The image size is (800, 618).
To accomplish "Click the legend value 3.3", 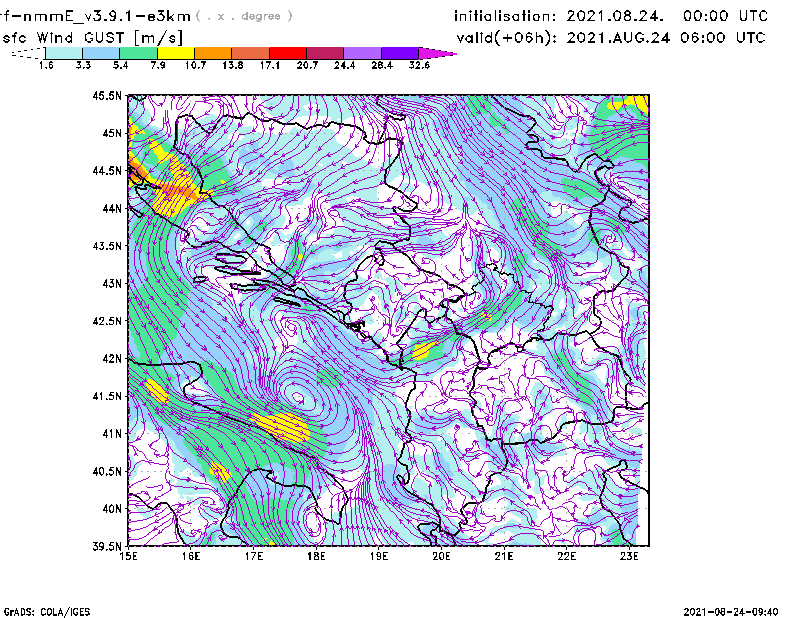I will pyautogui.click(x=83, y=65).
